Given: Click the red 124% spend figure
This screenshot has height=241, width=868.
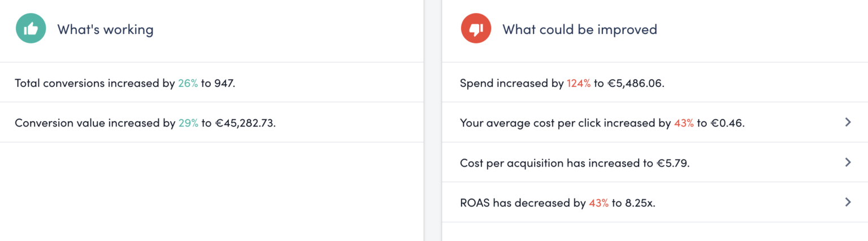Looking at the screenshot, I should point(579,83).
